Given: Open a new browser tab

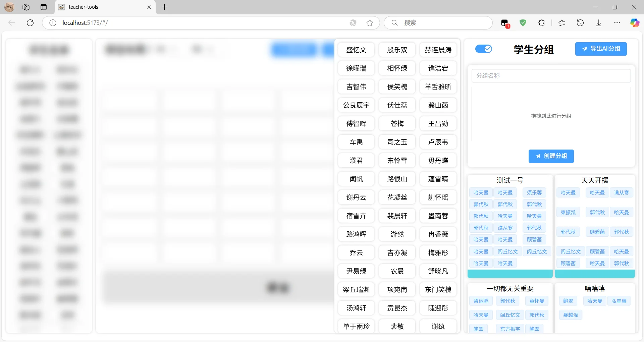Looking at the screenshot, I should point(164,7).
